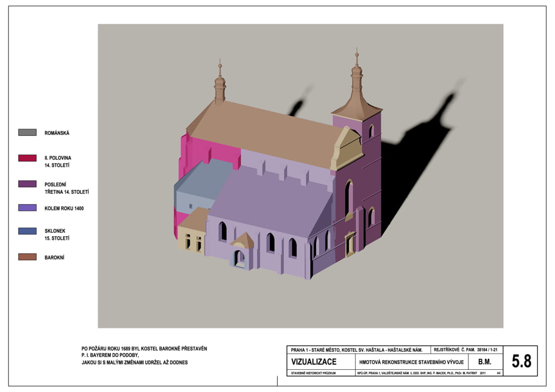The image size is (555, 392).
Task: Click the sheet number 5.8 box
Action: (520, 361)
